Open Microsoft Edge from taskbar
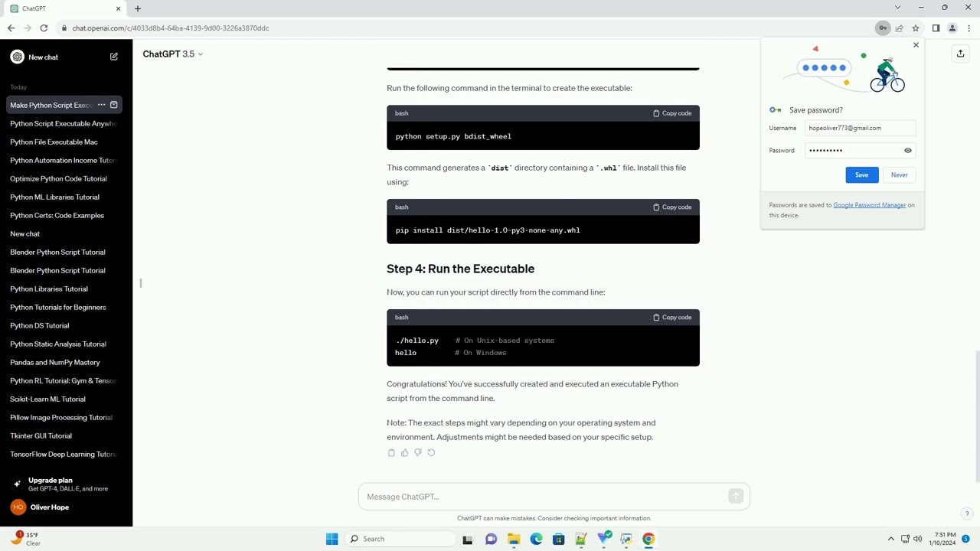 click(536, 539)
